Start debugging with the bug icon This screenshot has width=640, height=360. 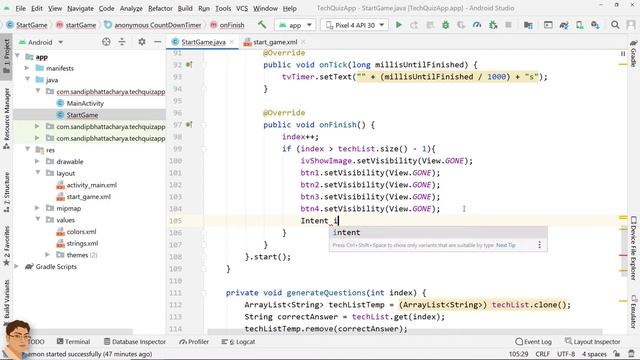pos(445,25)
